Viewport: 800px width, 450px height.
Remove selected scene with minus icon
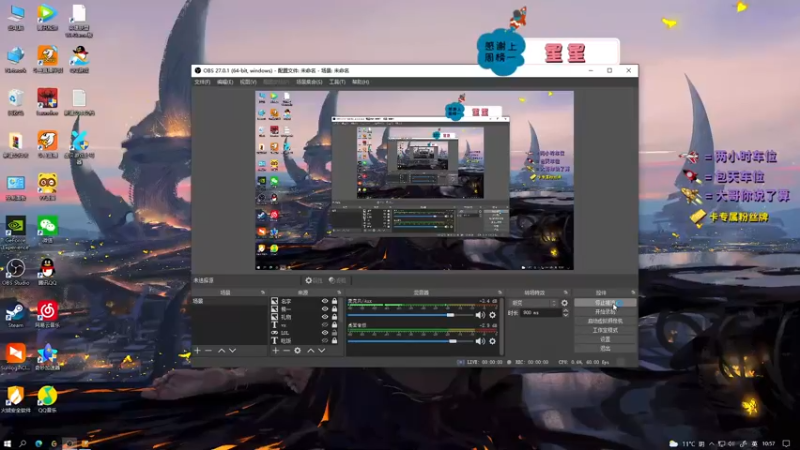(x=208, y=351)
